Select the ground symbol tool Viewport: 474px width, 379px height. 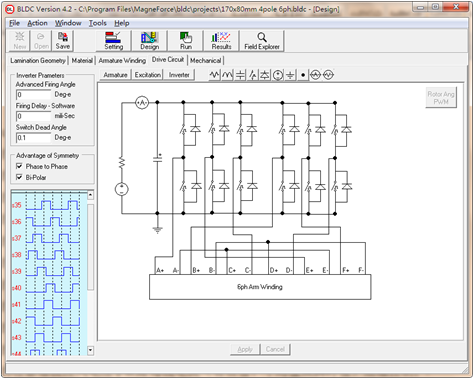point(290,75)
